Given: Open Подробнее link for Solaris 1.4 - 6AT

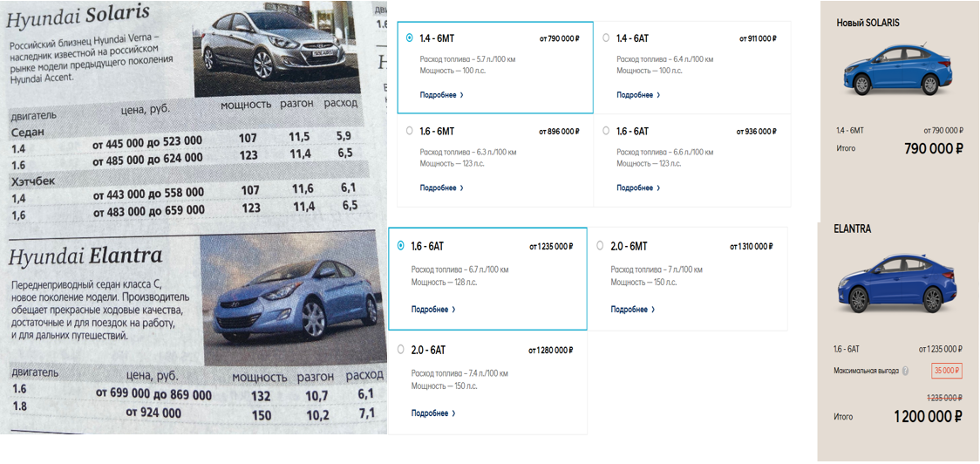Looking at the screenshot, I should click(x=638, y=95).
